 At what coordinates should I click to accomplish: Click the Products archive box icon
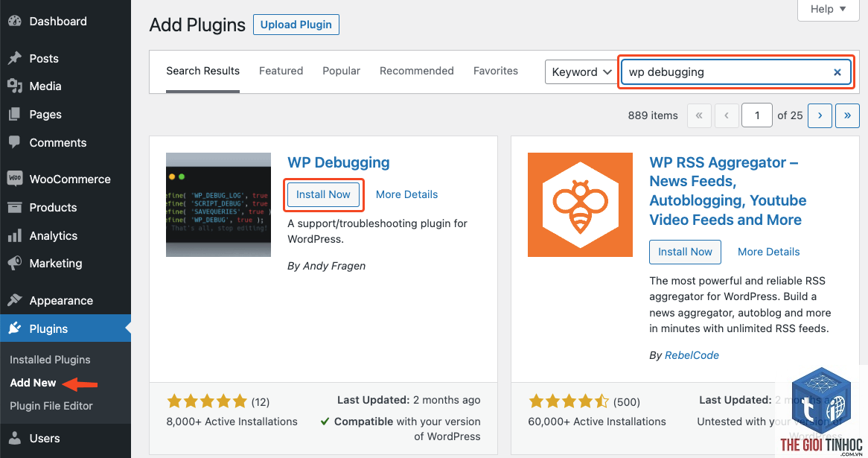coord(15,207)
